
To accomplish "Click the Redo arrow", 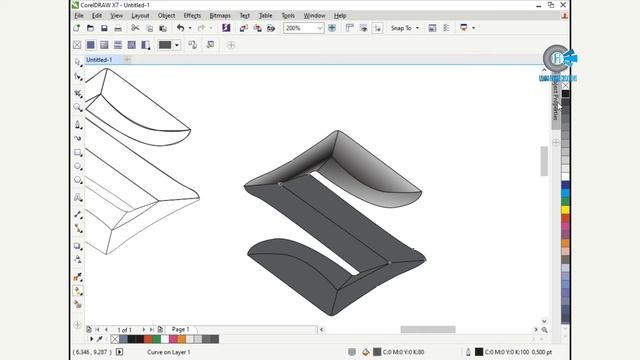I will coord(201,28).
